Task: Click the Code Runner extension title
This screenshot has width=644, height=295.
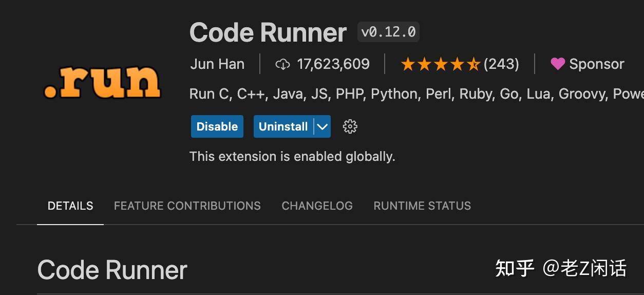Action: (x=268, y=33)
